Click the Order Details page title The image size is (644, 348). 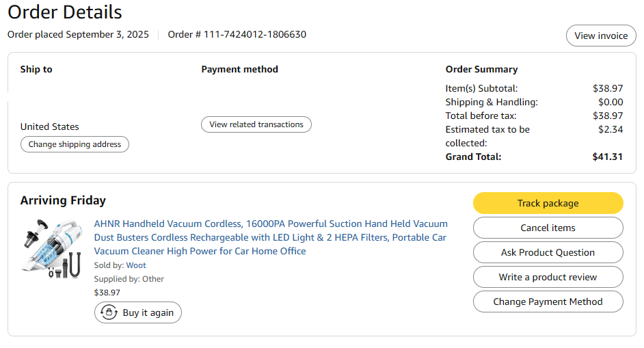pos(65,12)
